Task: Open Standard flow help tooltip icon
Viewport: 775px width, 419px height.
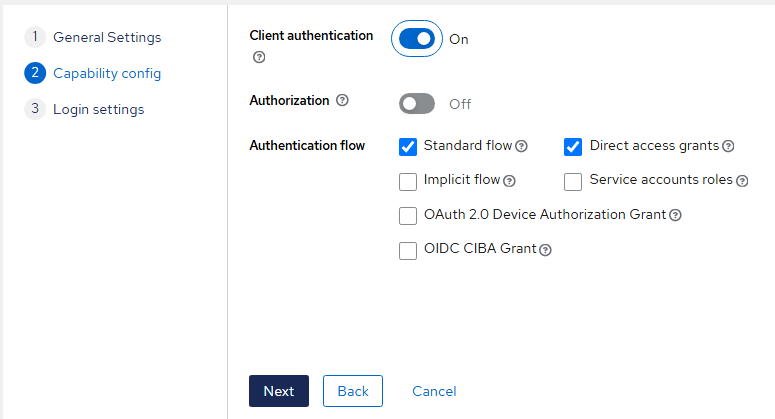Action: (521, 146)
